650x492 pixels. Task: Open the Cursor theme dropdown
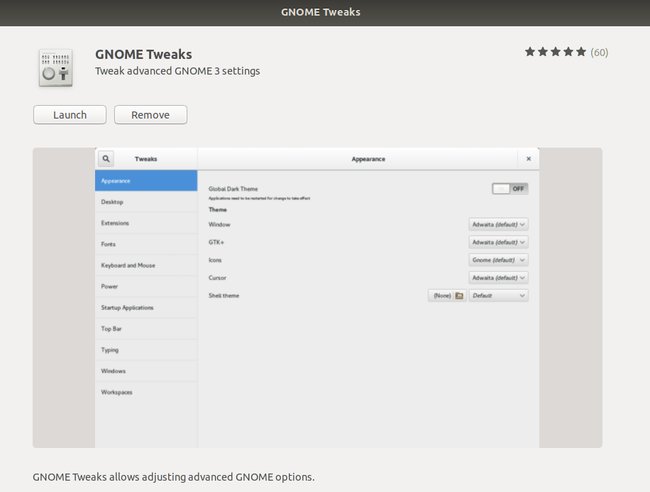(498, 278)
